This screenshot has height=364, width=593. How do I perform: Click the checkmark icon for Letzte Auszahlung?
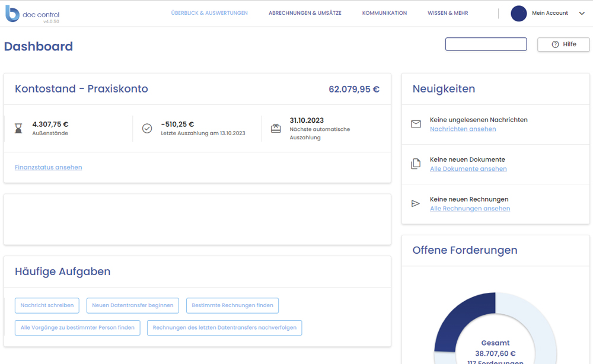[147, 129]
